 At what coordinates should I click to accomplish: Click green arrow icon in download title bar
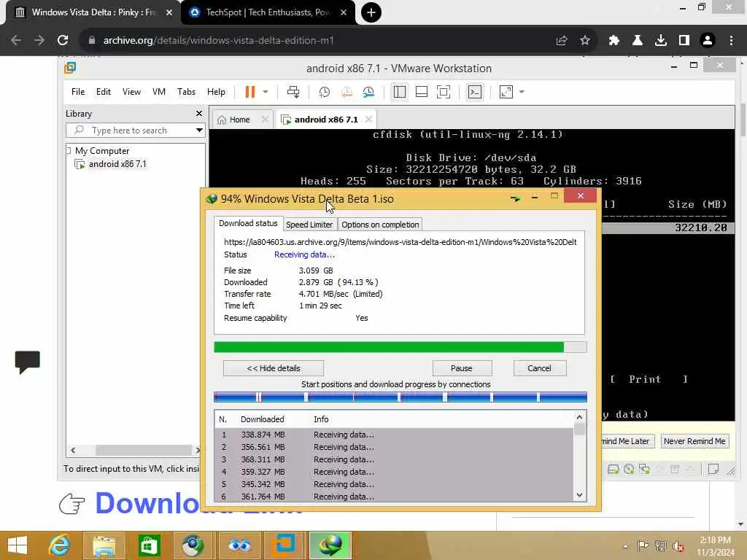(x=515, y=198)
